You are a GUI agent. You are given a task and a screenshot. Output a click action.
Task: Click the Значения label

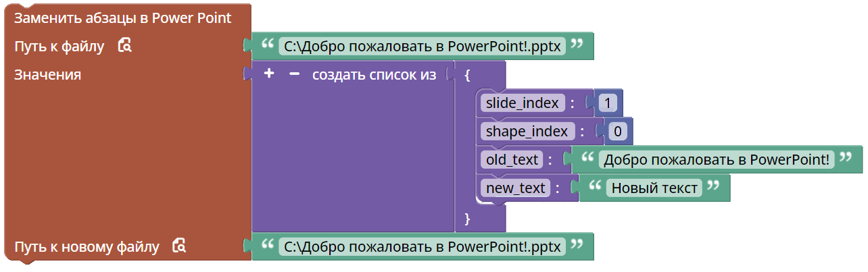(48, 75)
